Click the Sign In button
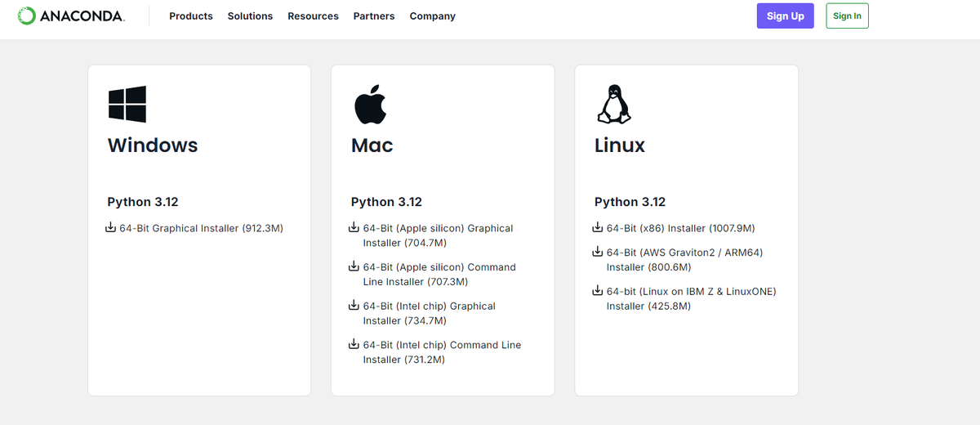 pos(847,16)
